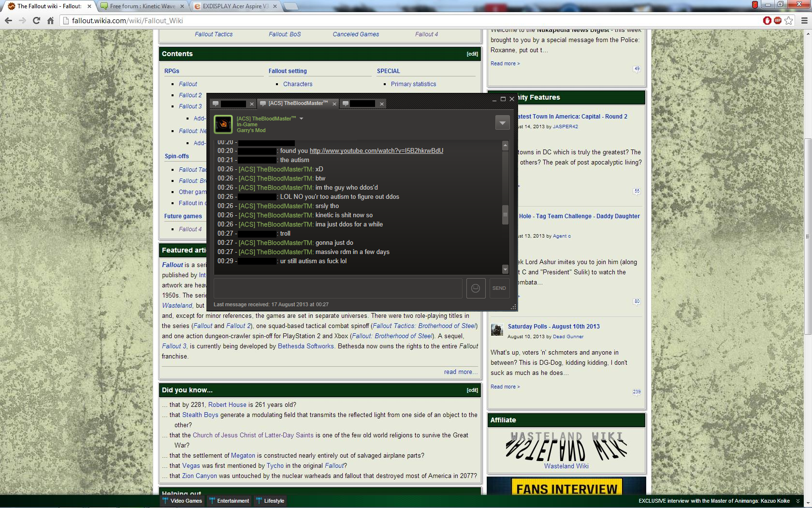Screen dimensions: 812x508
Task: Switch to Free forum : Kinetic Wave tab
Action: pyautogui.click(x=142, y=6)
